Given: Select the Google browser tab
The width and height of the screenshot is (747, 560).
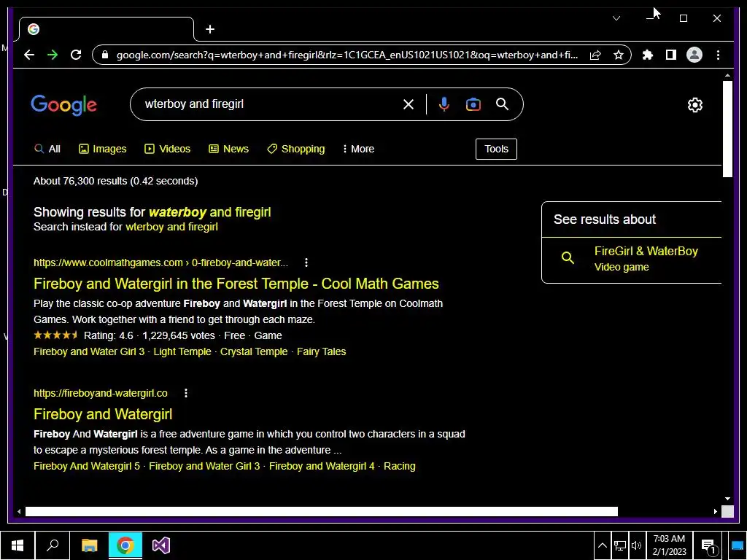Looking at the screenshot, I should (x=107, y=29).
